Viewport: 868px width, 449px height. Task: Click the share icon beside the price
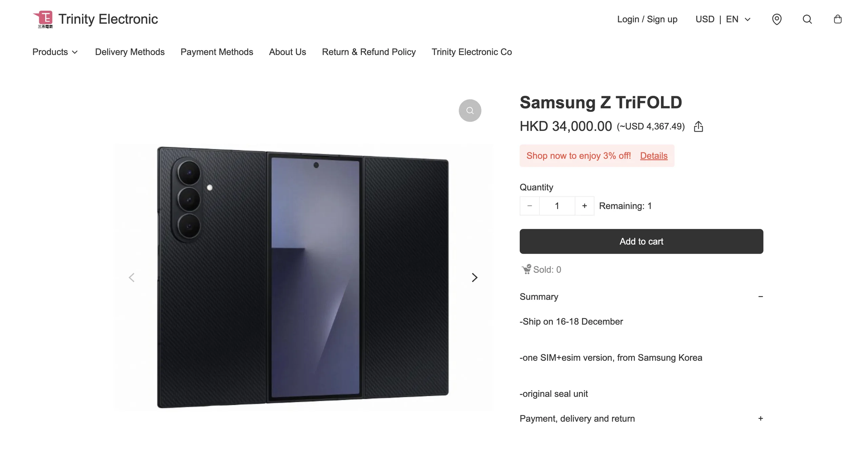pyautogui.click(x=698, y=126)
